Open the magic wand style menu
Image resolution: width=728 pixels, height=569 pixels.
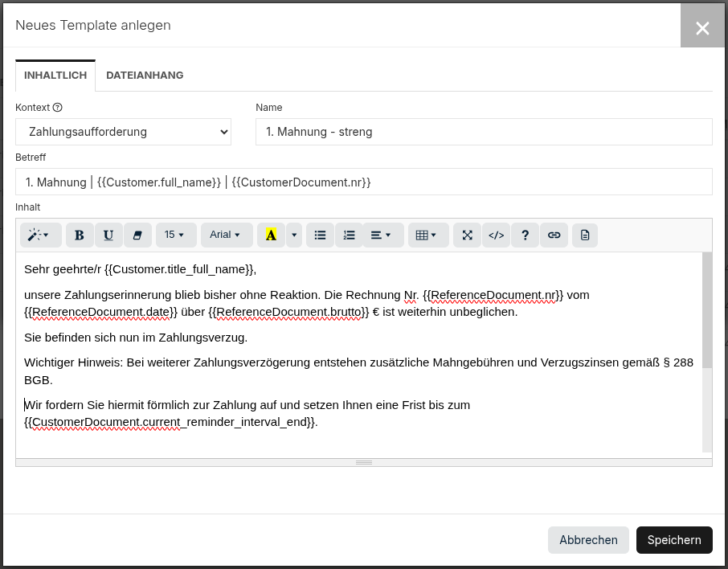39,235
